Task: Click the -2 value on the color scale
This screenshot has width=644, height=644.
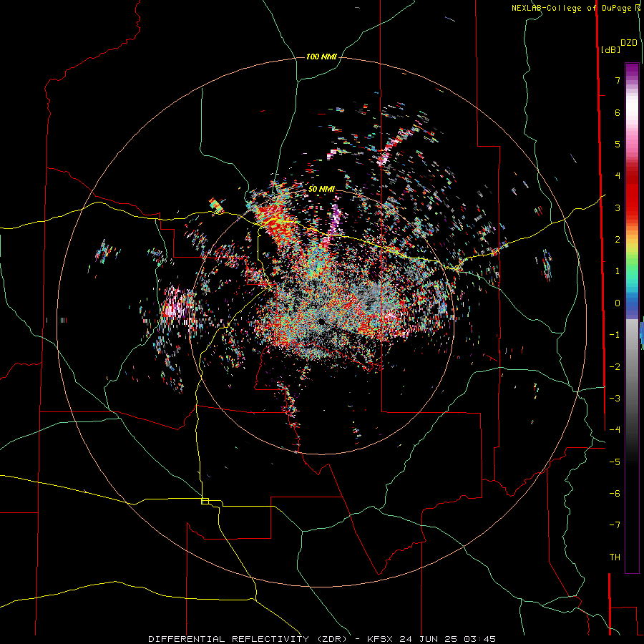Action: click(615, 366)
